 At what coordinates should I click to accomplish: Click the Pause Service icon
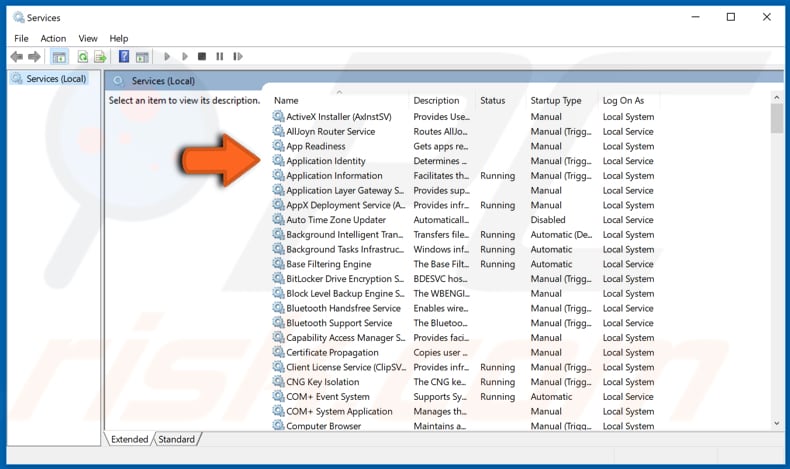pos(220,56)
